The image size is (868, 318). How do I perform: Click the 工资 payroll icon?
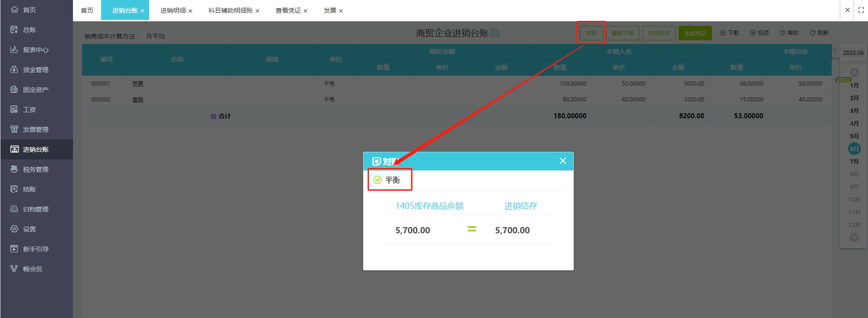15,109
